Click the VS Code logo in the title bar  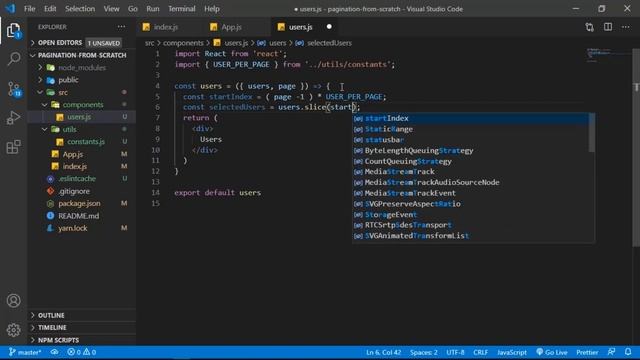click(x=10, y=9)
